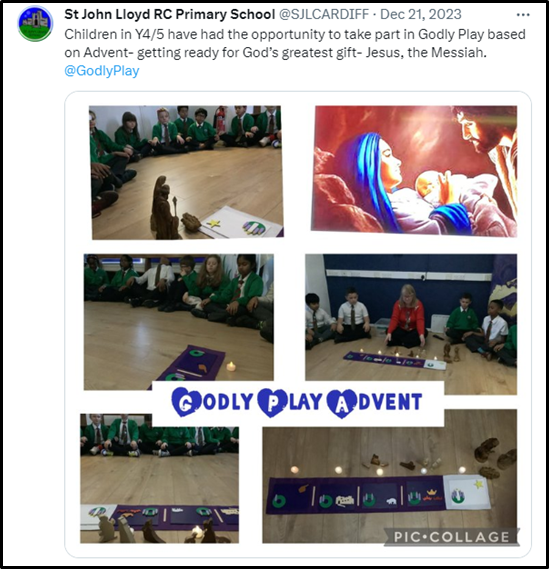Click the heart-shaped P in Play
552x570 pixels.
click(271, 403)
